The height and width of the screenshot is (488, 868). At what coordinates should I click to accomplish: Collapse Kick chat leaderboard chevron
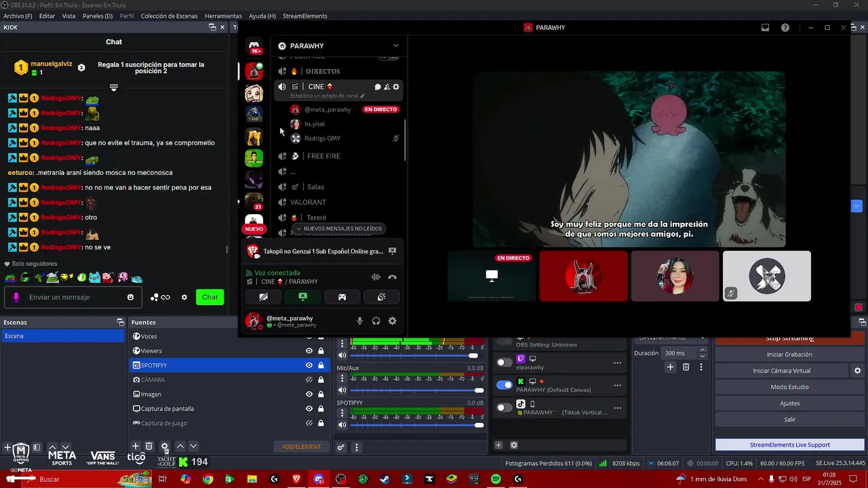pos(114,88)
